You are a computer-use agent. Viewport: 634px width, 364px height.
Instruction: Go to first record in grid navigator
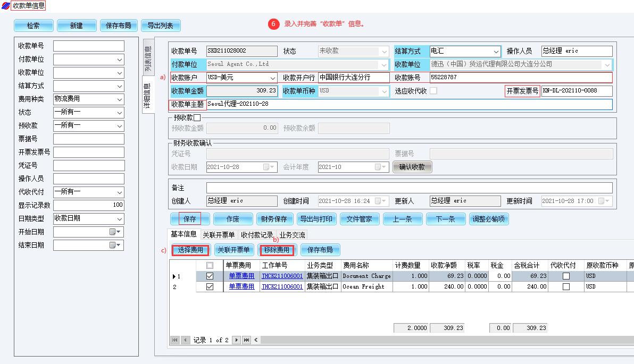pos(175,340)
